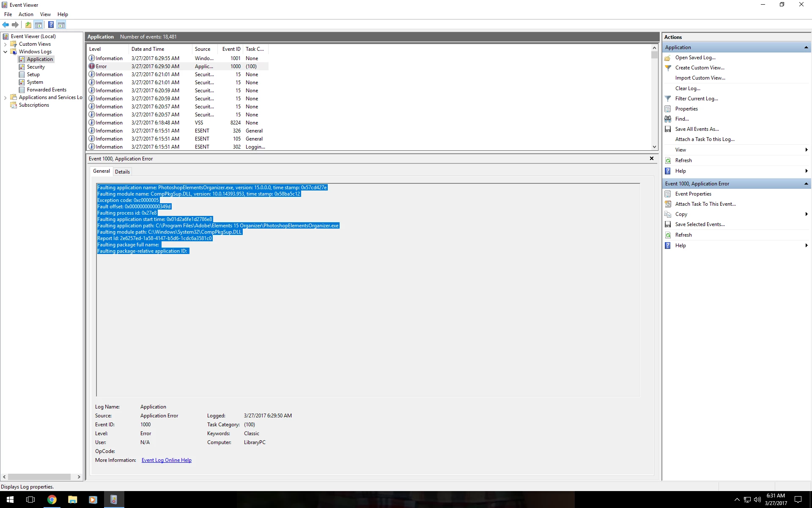Screen dimensions: 812x508
Task: Open Chrome from the taskbar
Action: click(52, 500)
